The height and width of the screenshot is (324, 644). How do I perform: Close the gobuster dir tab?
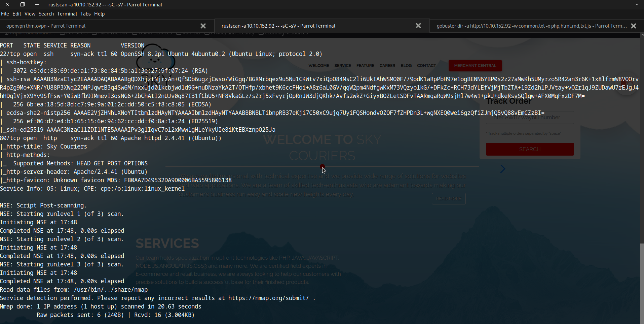(634, 26)
